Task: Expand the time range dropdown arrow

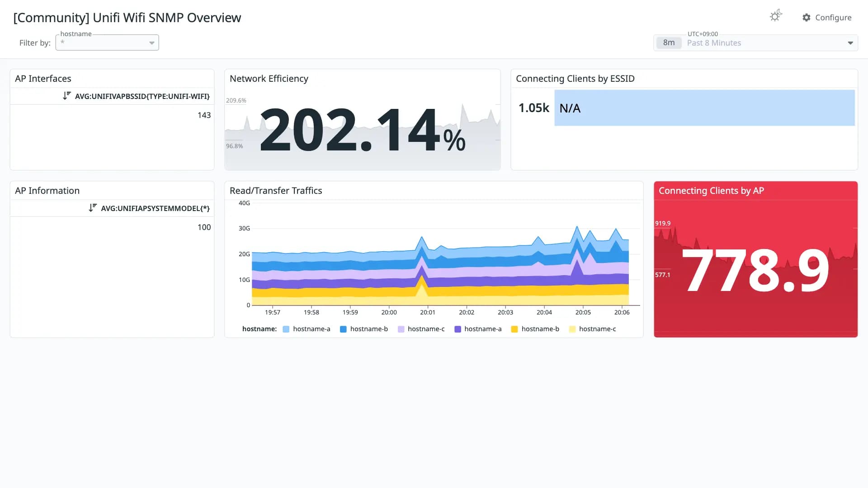Action: point(850,43)
